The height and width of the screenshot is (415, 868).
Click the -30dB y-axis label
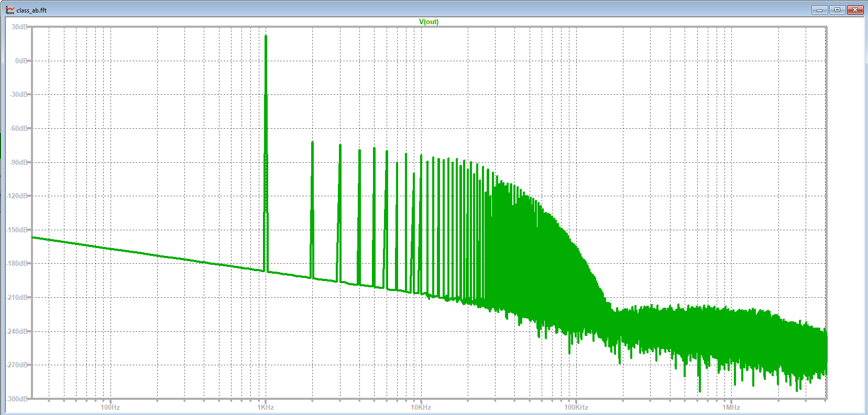pyautogui.click(x=19, y=94)
